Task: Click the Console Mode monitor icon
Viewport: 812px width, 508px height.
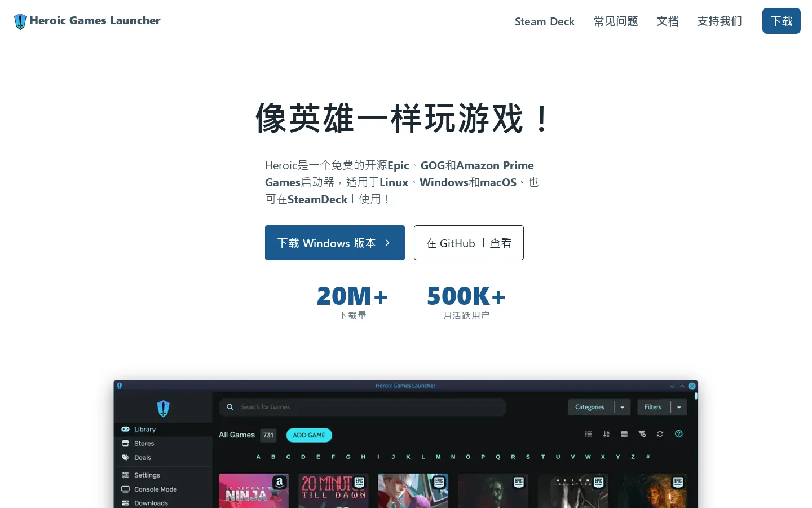Action: 125,489
